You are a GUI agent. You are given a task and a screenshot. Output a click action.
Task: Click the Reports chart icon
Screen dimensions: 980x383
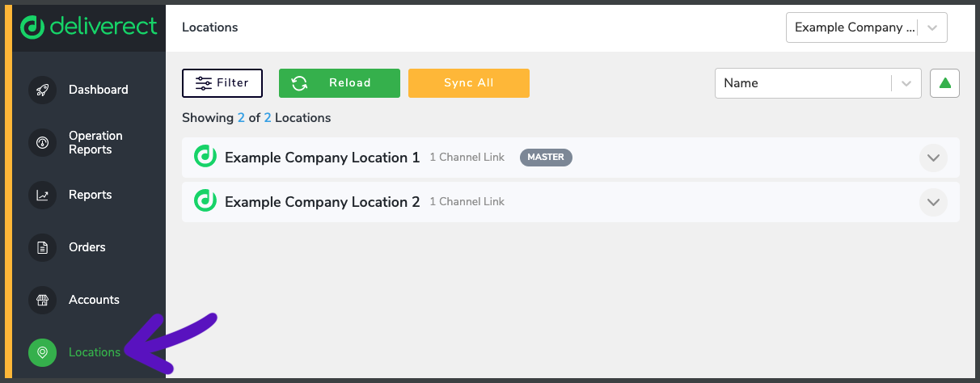[42, 195]
